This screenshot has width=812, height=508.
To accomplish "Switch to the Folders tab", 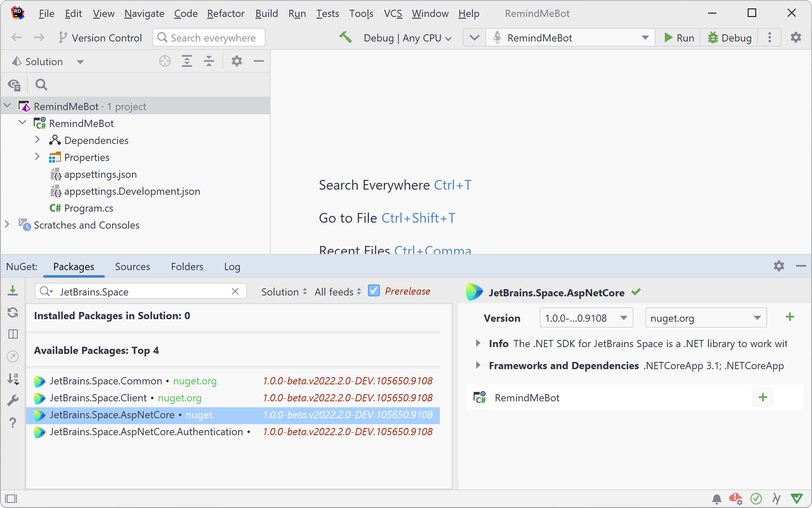I will [x=187, y=267].
